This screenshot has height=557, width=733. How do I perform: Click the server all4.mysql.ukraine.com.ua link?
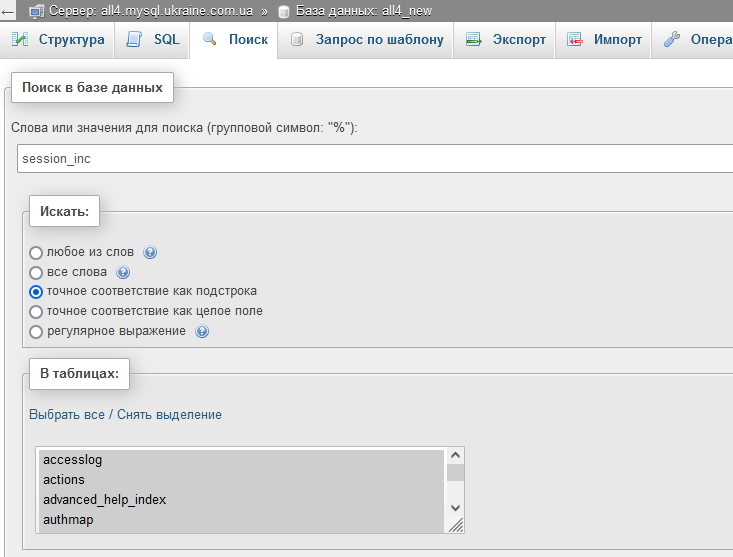point(151,11)
